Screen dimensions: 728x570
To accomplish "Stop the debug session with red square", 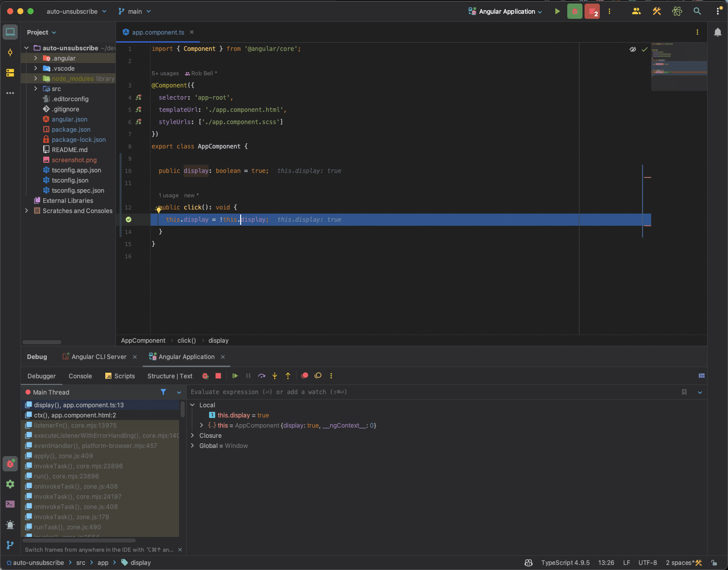I will (x=218, y=376).
